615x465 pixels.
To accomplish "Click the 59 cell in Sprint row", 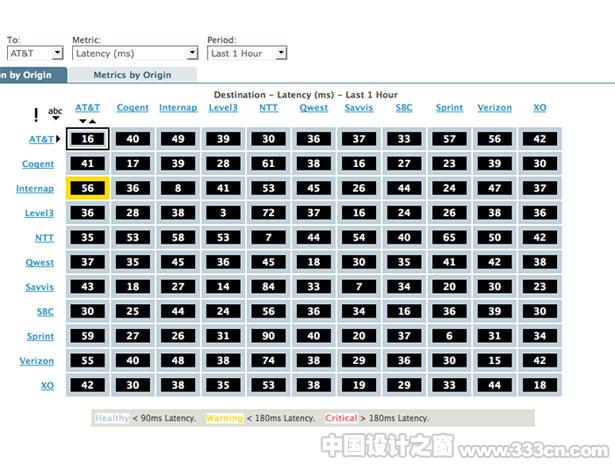I will pyautogui.click(x=87, y=336).
